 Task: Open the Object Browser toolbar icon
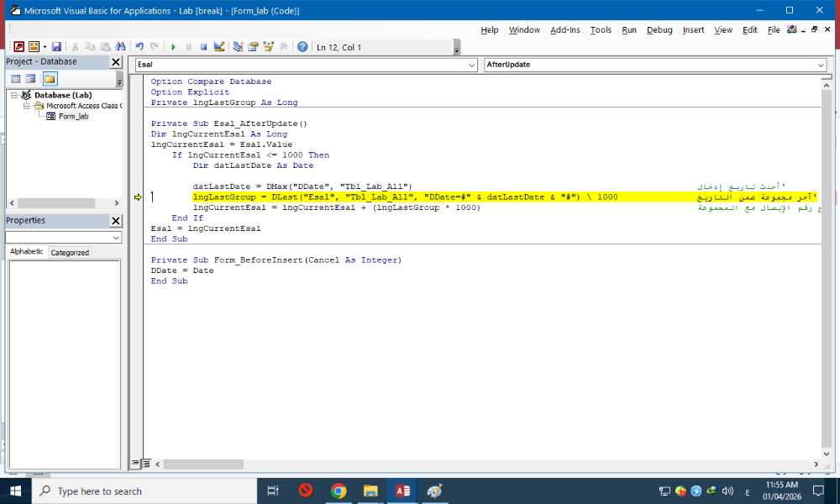(x=269, y=47)
